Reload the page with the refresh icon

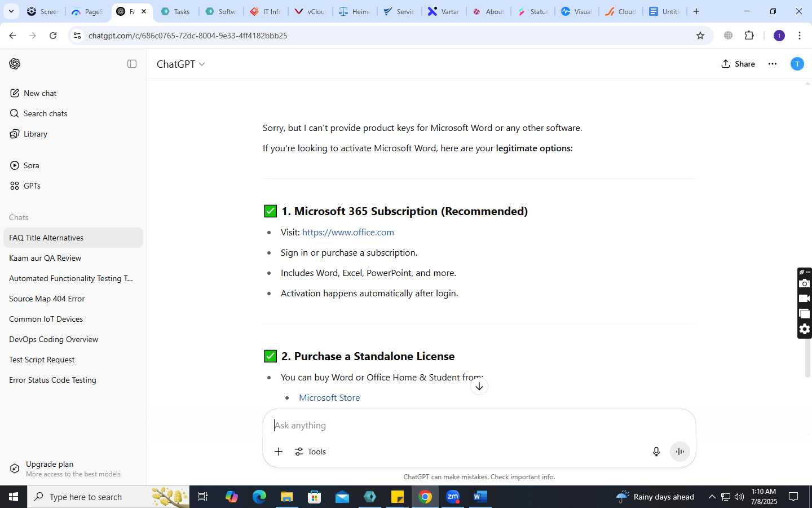coord(53,36)
